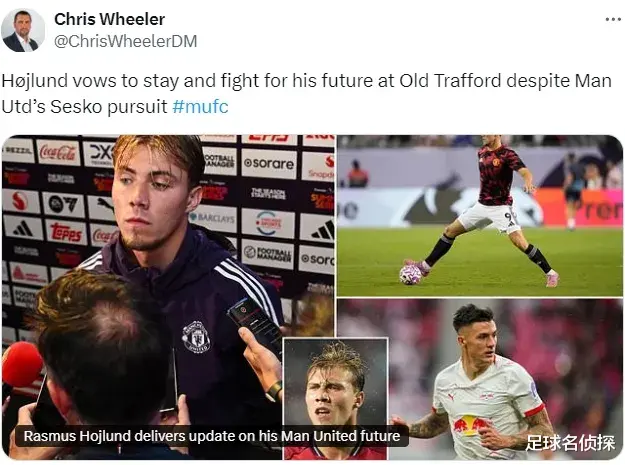The height and width of the screenshot is (465, 625).
Task: Open the three-dot more options menu
Action: [x=613, y=19]
